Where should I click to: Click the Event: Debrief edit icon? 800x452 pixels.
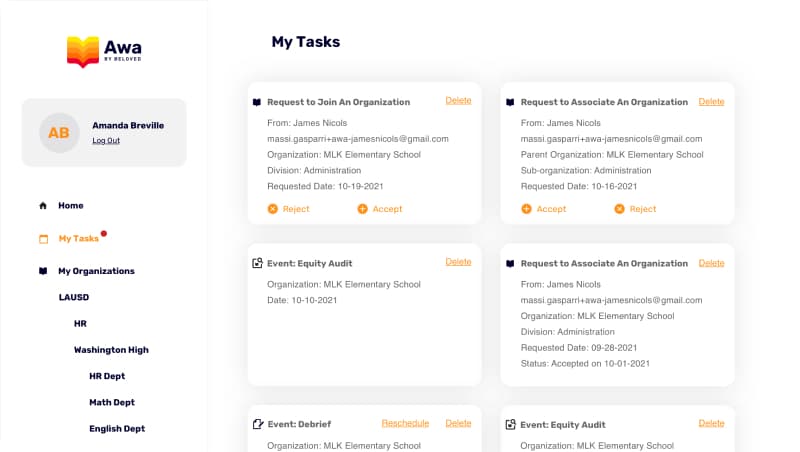258,424
